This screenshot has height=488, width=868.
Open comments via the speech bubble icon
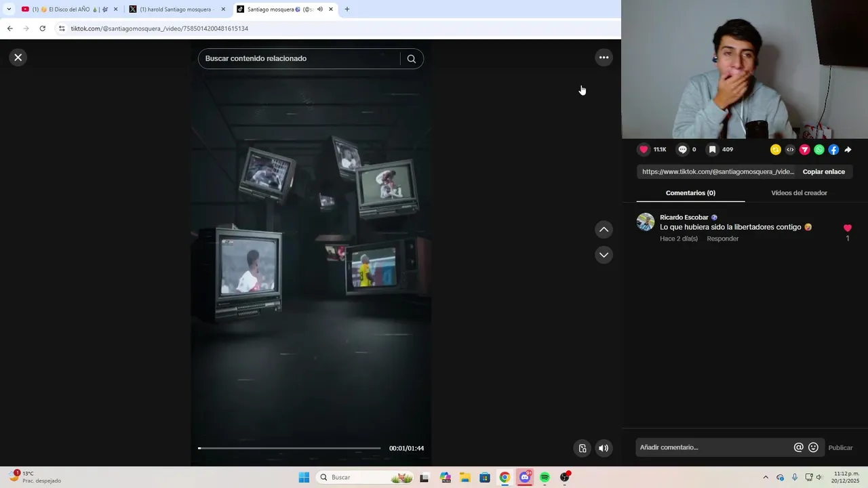point(683,150)
